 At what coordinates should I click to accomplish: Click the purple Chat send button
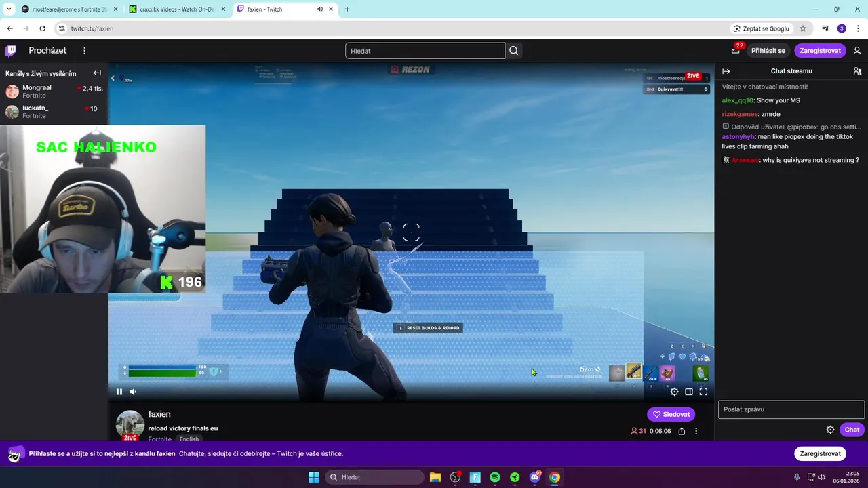pos(852,430)
